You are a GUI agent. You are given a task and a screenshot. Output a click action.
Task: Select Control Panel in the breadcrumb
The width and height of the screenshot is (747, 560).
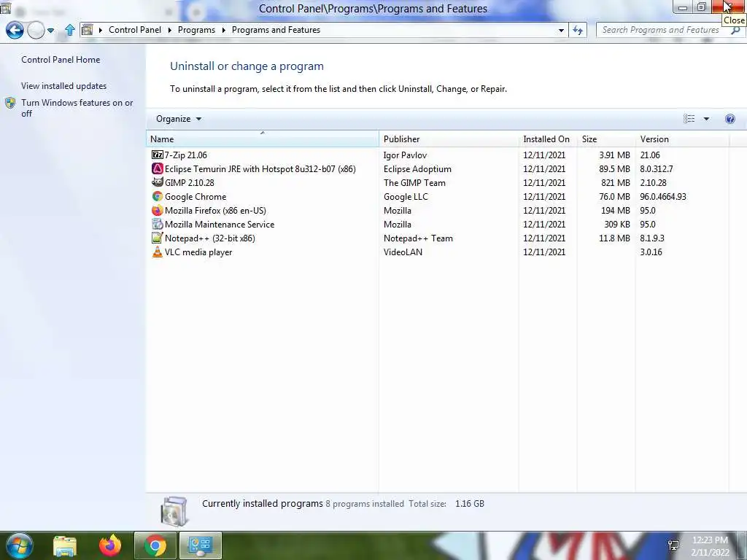pos(135,30)
